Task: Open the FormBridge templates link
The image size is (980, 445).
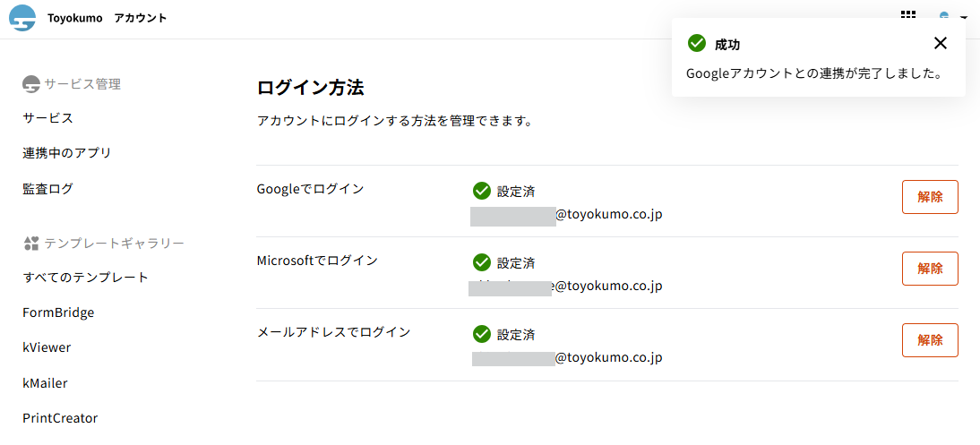Action: point(58,312)
